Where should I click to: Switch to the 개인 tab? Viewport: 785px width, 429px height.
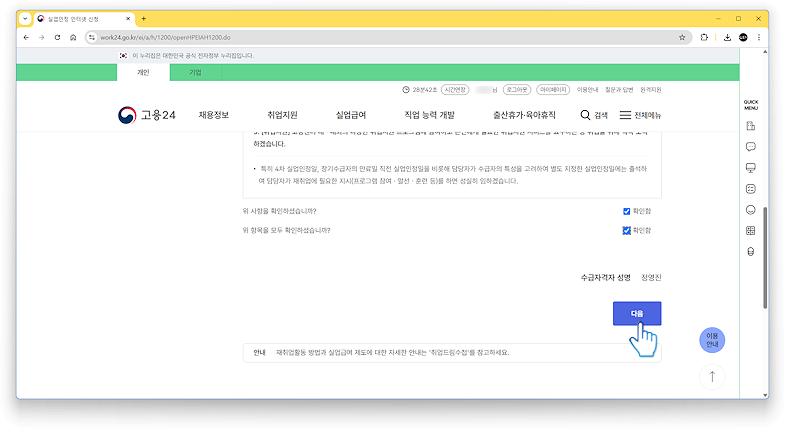pos(143,73)
